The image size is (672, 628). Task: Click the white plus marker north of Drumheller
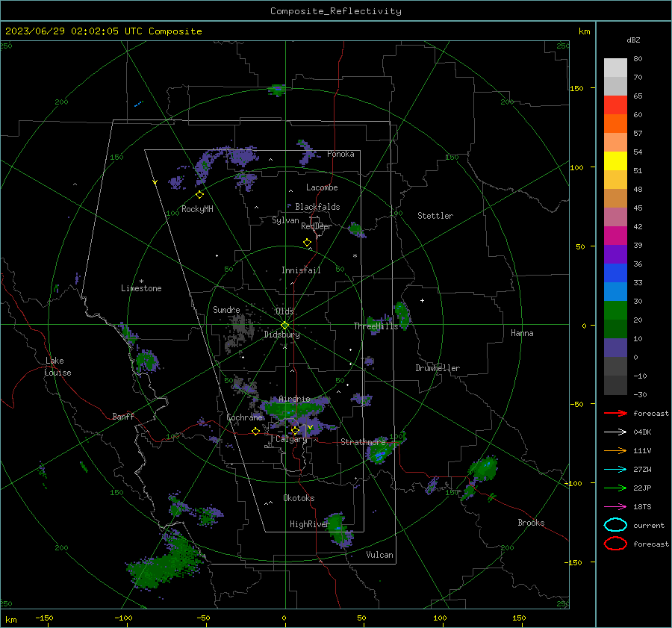(422, 300)
